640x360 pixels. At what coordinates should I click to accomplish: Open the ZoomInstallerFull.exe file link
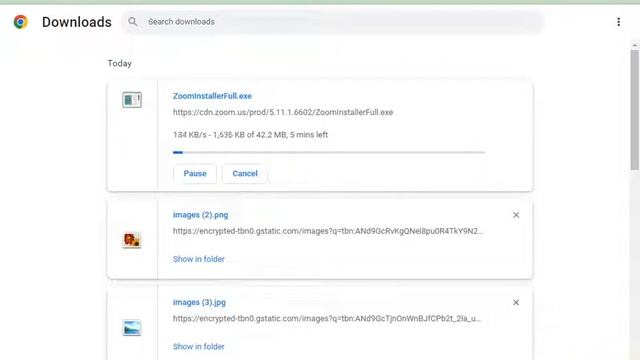[212, 96]
